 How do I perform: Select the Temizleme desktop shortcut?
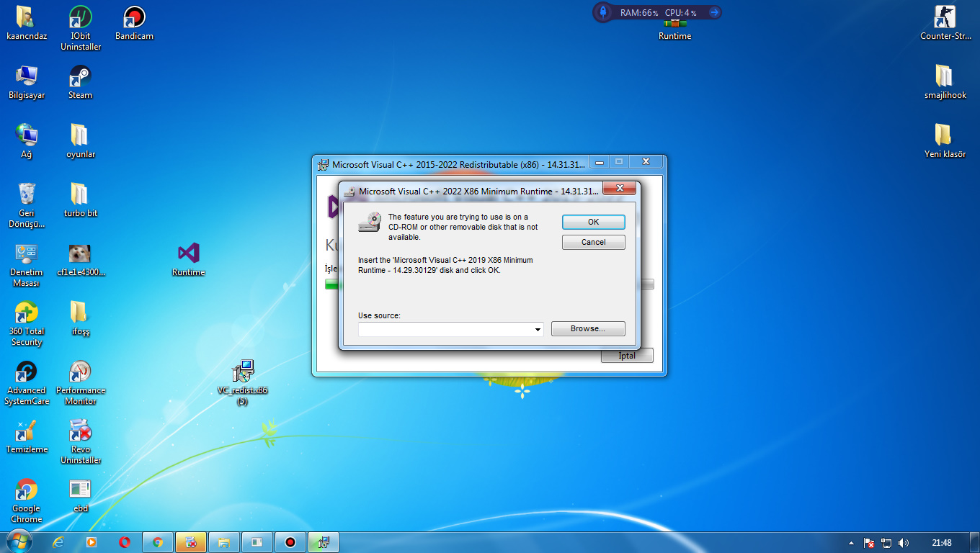[x=27, y=436]
